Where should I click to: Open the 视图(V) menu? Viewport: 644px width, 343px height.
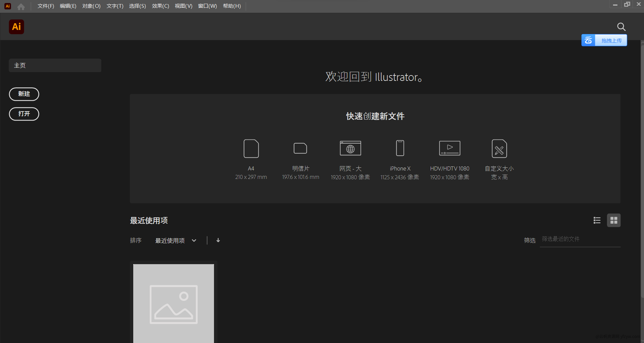coord(184,6)
